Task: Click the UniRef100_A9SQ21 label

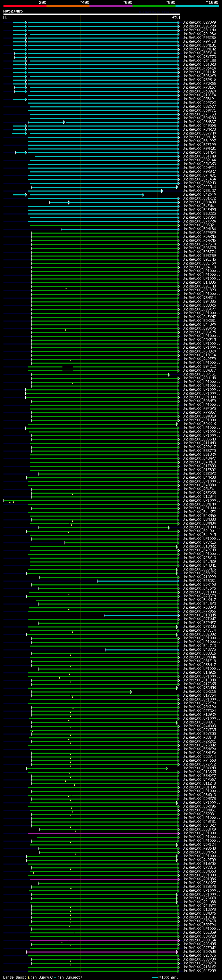Action: point(199,225)
